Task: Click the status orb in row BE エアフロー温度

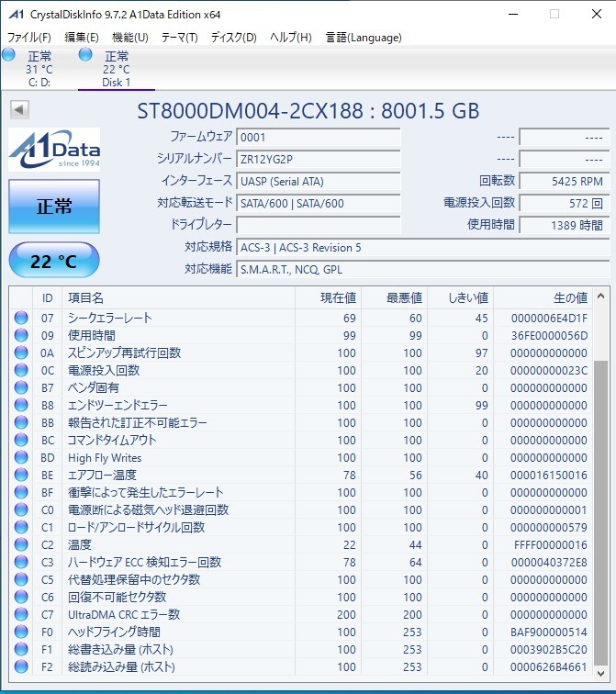Action: (x=21, y=475)
